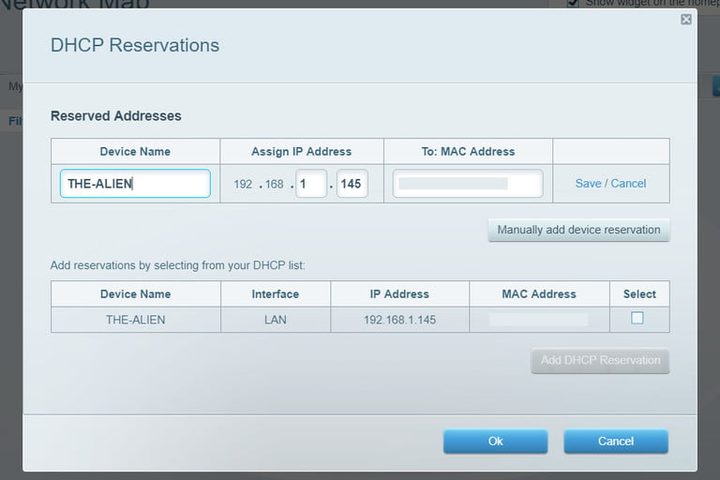Select THE-ALIEN device name in DHCP list
This screenshot has width=720, height=480.
pos(135,320)
